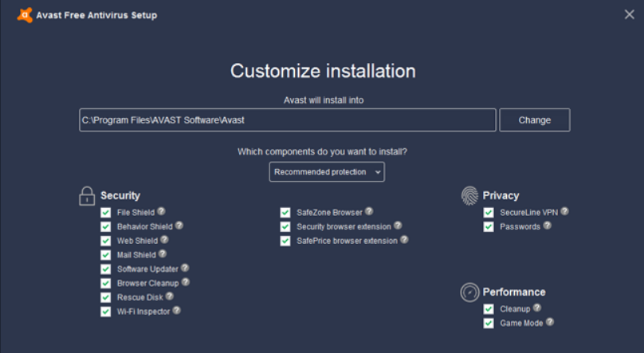Click the File Shield help question mark icon
Viewport: 644px width, 353px height.
tap(162, 211)
